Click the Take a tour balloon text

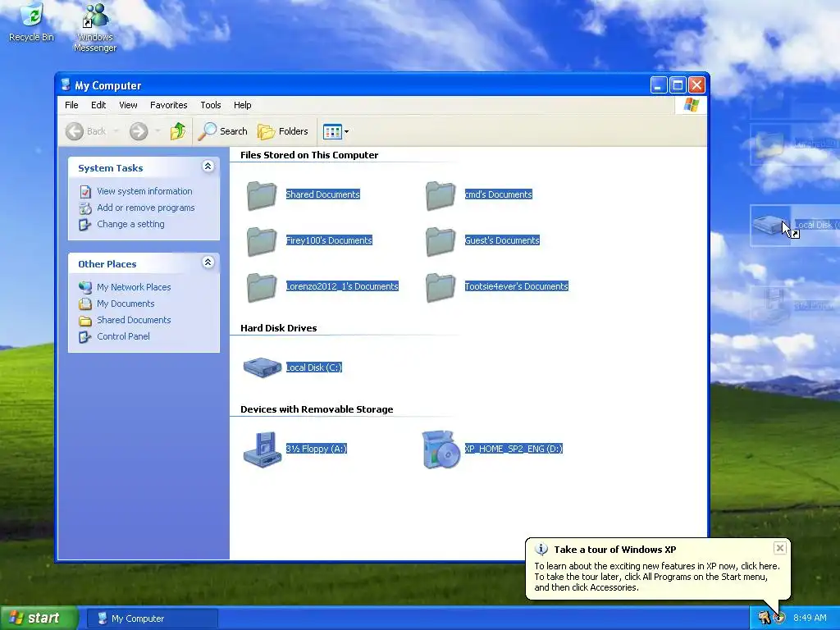(x=657, y=577)
